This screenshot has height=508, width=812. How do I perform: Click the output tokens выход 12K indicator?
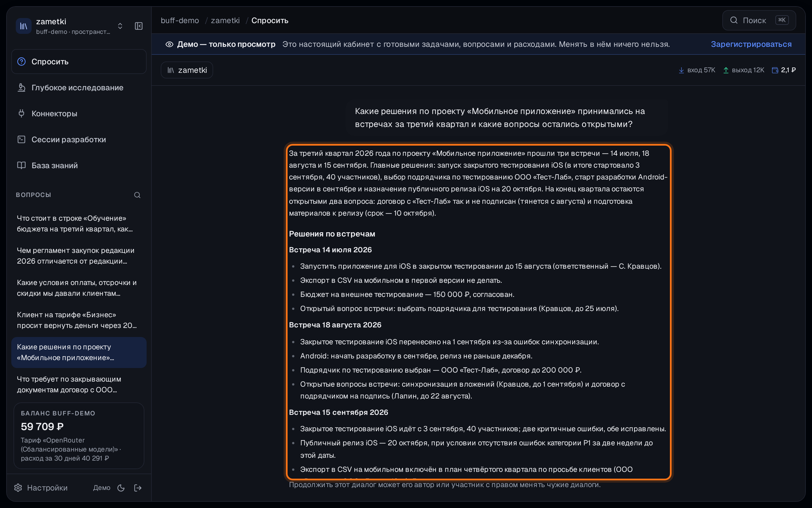click(x=743, y=70)
